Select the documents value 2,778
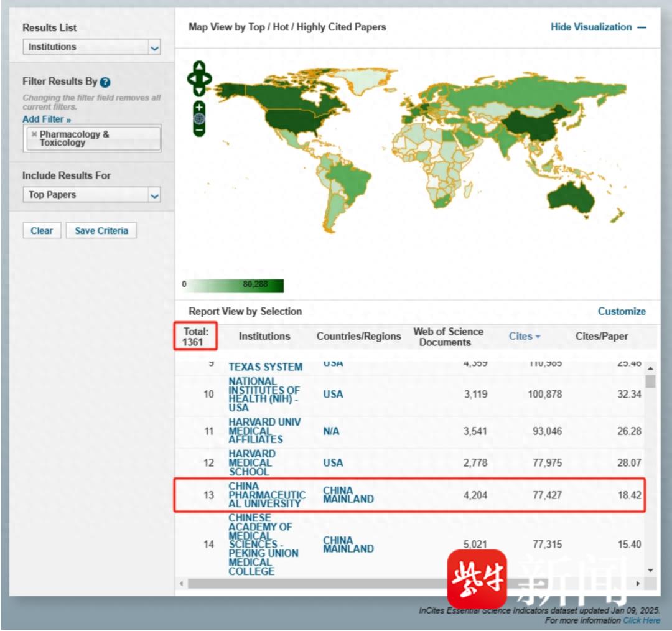This screenshot has height=631, width=672. (x=475, y=463)
